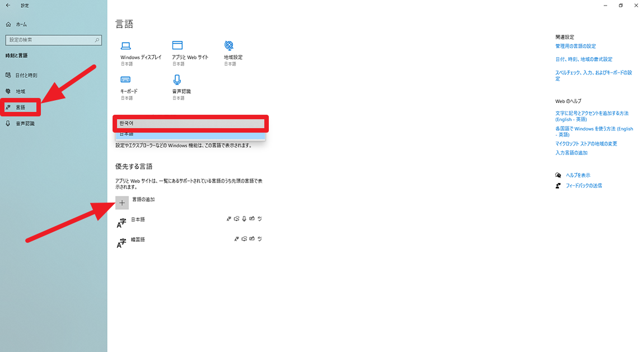Screen dimensions: 644x352
Task: Click the text-to-speech icon on 日本語 row
Action: pyautogui.click(x=236, y=219)
